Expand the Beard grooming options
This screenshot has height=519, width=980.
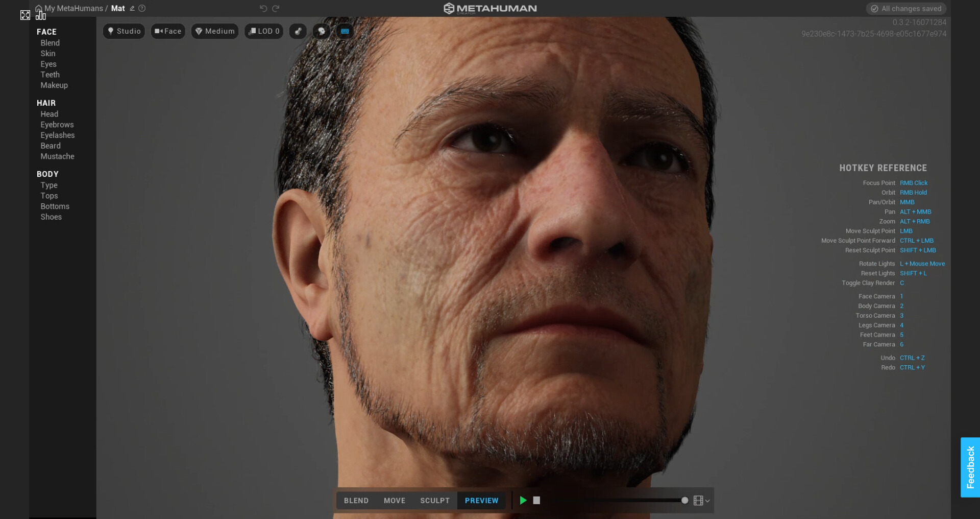51,146
